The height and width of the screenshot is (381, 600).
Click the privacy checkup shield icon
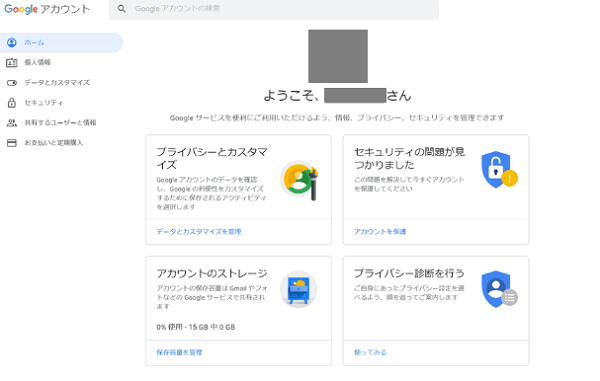tap(499, 289)
